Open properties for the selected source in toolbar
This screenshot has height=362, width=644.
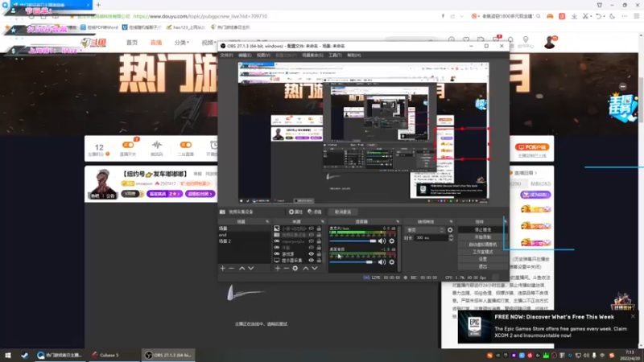point(295,212)
